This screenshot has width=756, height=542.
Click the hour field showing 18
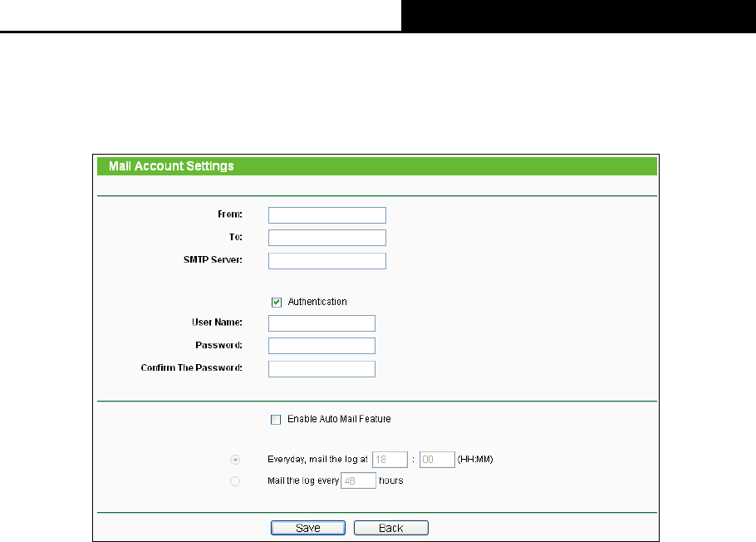[390, 460]
